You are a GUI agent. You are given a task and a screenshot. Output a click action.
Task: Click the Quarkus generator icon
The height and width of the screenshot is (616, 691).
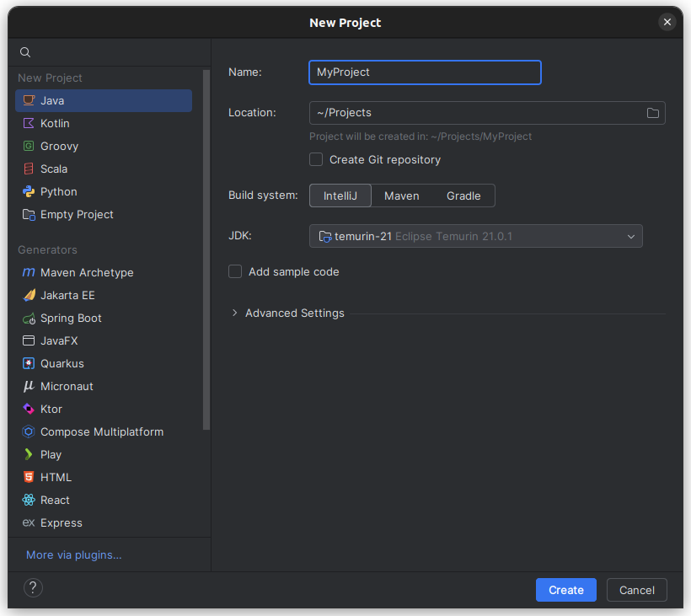(x=29, y=363)
